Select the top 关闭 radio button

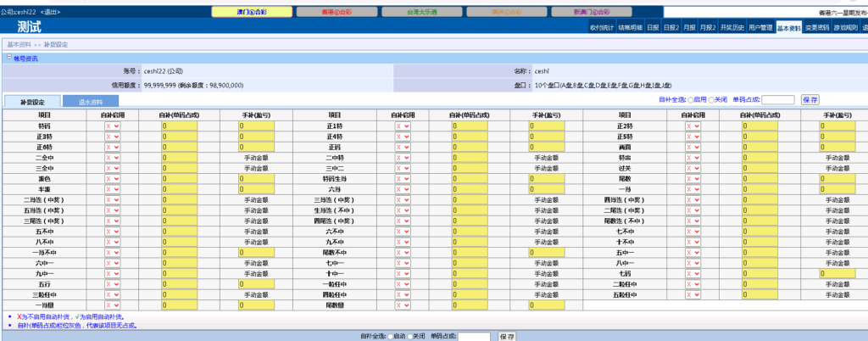coord(711,99)
